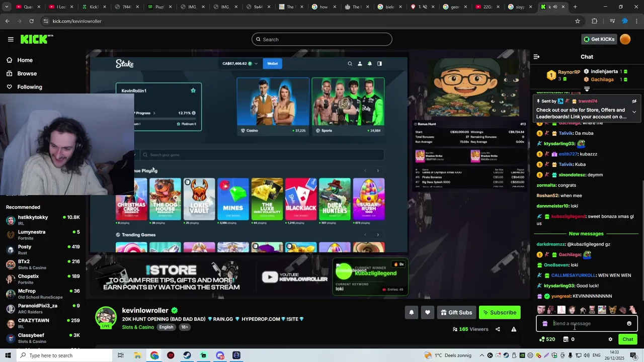
Task: Click the KICK logo
Action: click(x=37, y=39)
